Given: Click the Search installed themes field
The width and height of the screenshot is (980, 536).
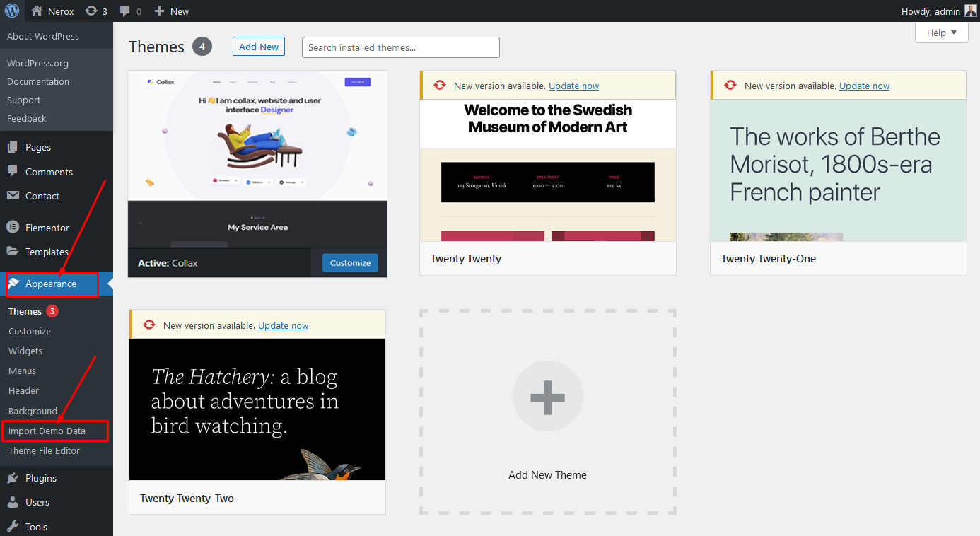Looking at the screenshot, I should tap(401, 47).
